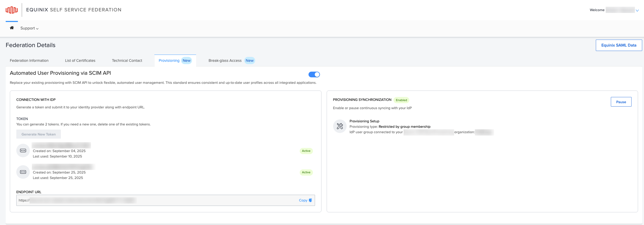Viewport: 644px width, 225px height.
Task: Click New badge beside Break-glass Access
Action: pos(249,61)
